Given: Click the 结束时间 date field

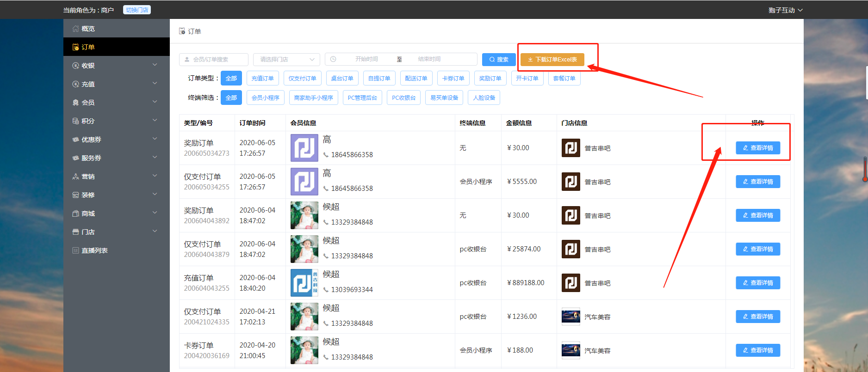Looking at the screenshot, I should [x=429, y=60].
